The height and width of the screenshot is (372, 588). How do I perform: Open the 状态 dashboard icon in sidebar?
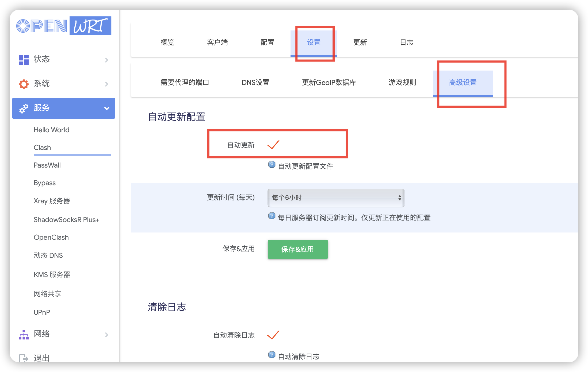tap(24, 60)
